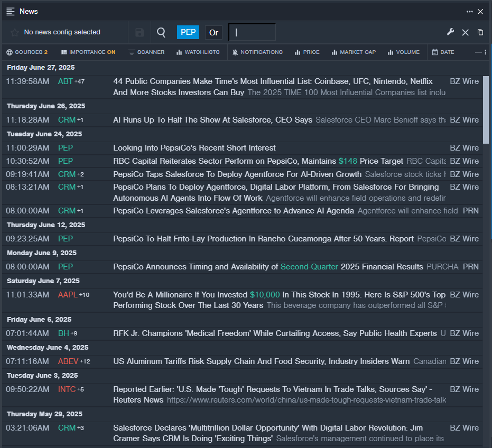Focus the ticker search input field
Image resolution: width=492 pixels, height=448 pixels.
[252, 32]
